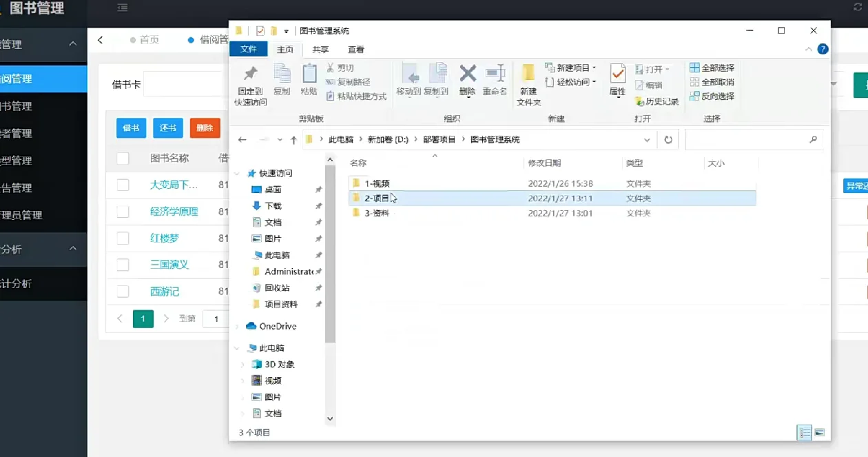868x457 pixels.
Task: Open the address bar dropdown arrow
Action: [646, 139]
